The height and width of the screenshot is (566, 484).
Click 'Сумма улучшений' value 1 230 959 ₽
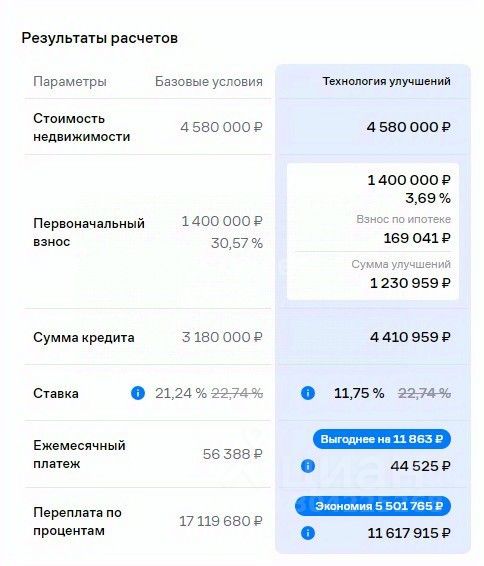[410, 283]
